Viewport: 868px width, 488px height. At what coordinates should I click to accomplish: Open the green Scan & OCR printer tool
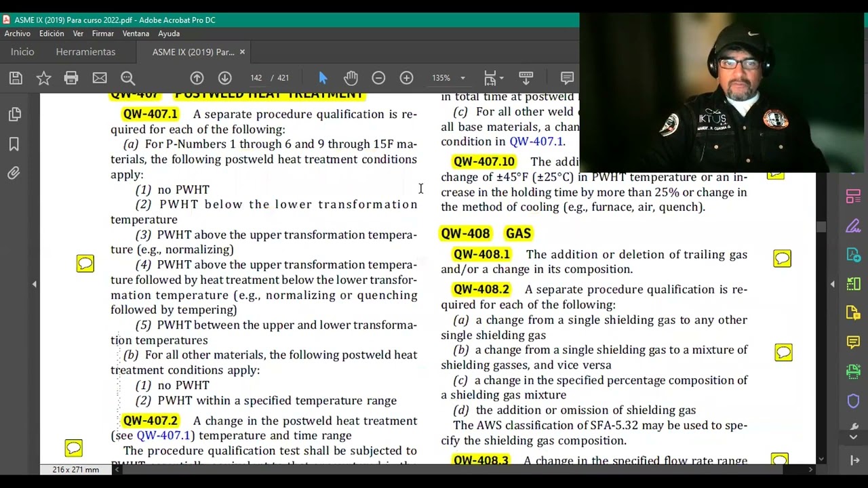pos(853,371)
